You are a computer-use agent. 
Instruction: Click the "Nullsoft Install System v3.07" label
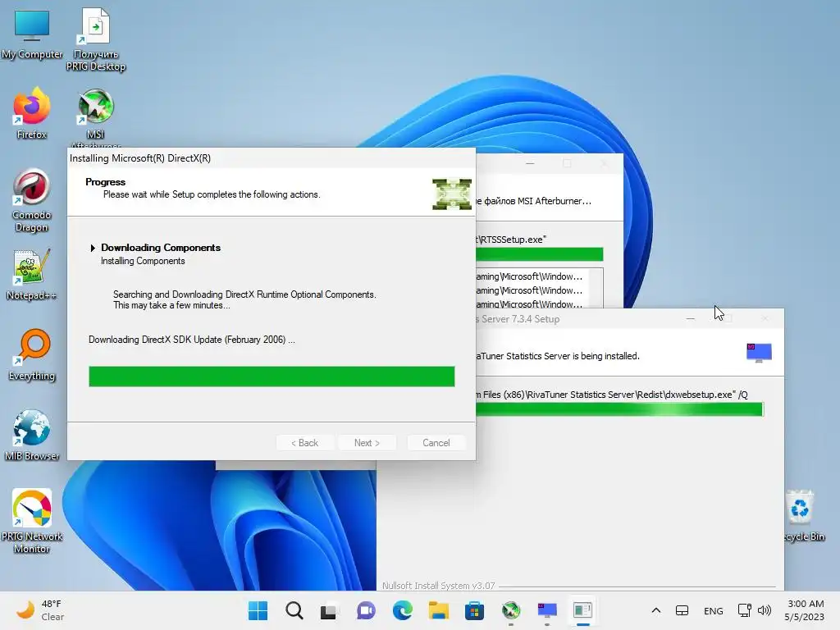438,586
